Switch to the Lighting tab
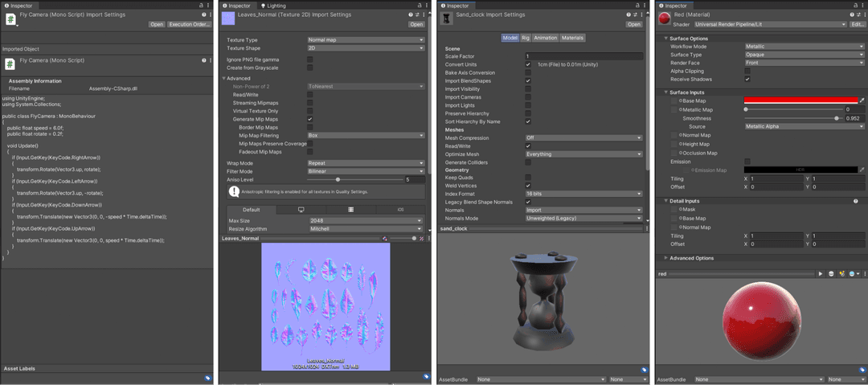868x385 pixels. [x=273, y=6]
